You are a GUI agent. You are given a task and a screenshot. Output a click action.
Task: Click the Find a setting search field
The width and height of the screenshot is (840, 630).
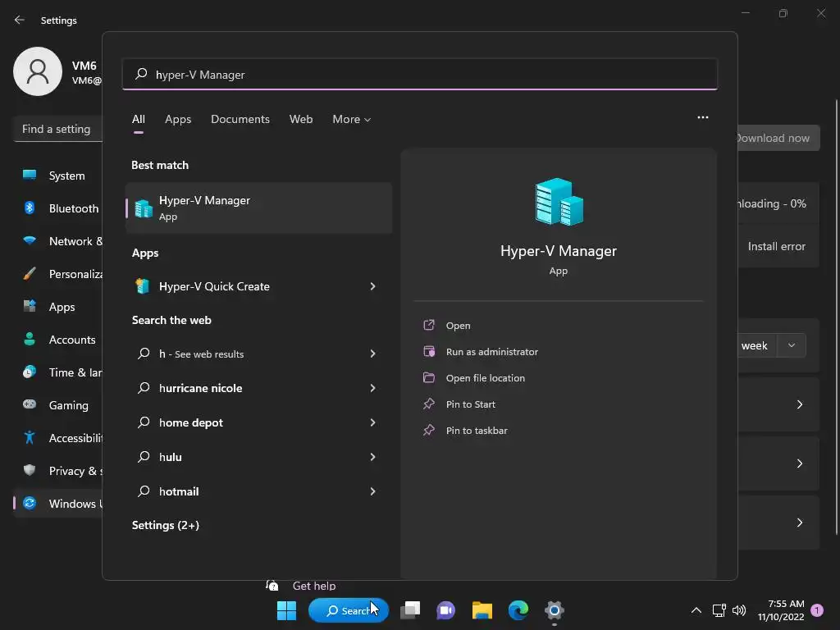tap(58, 129)
